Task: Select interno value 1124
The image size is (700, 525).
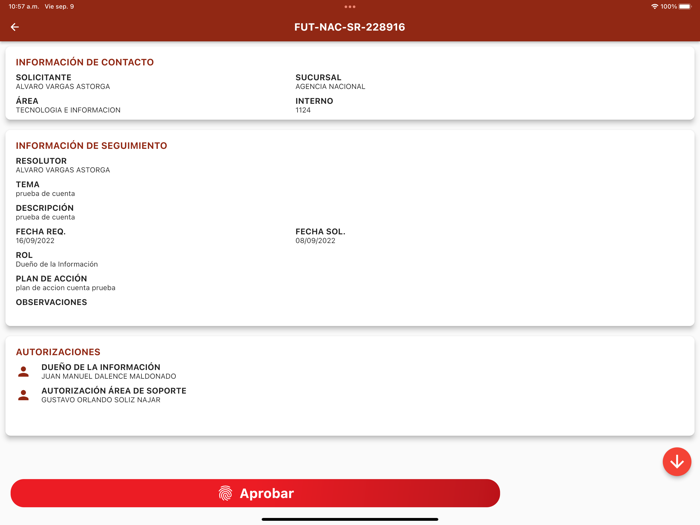Action: pos(303,110)
